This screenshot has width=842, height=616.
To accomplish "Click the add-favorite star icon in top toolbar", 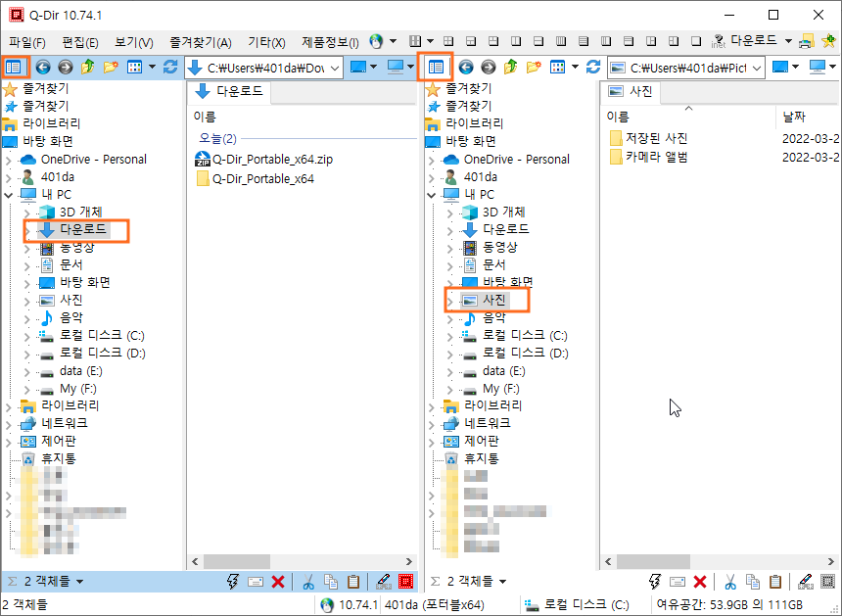I will [x=828, y=41].
